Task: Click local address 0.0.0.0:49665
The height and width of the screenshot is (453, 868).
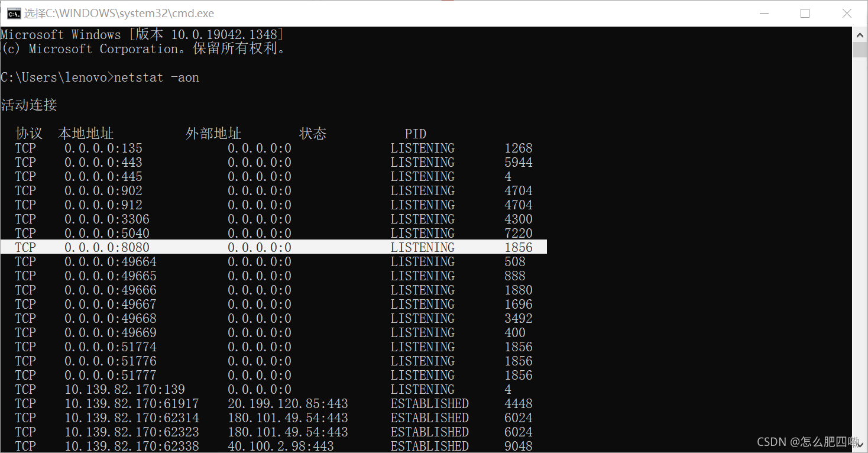Action: tap(111, 276)
